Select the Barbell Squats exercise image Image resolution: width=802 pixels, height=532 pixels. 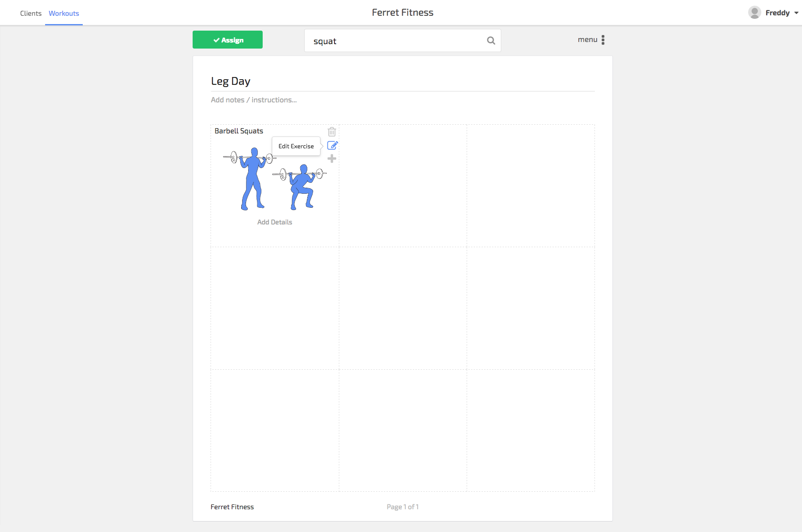click(x=275, y=179)
